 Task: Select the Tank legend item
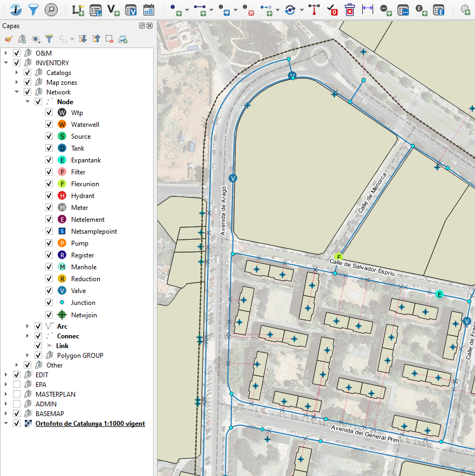78,148
